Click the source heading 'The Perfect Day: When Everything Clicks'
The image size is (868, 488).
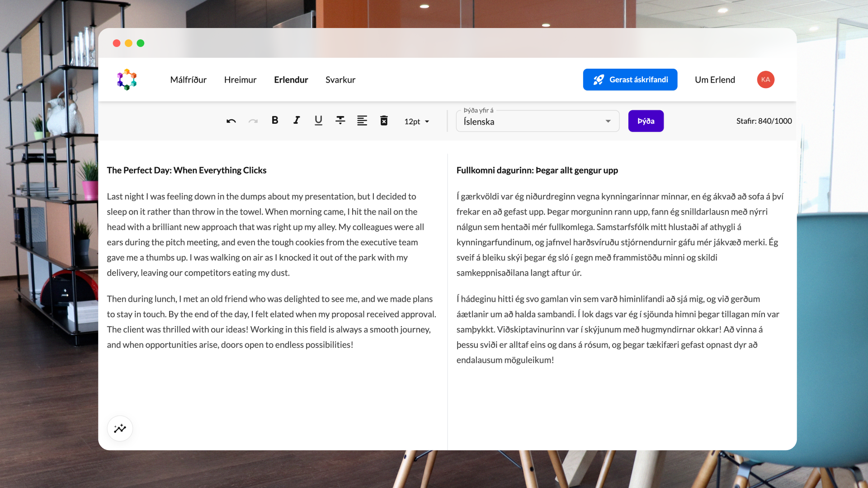click(187, 170)
